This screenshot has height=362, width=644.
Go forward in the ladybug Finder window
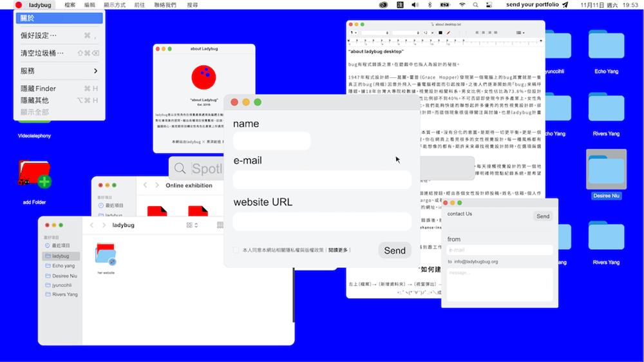coord(104,225)
